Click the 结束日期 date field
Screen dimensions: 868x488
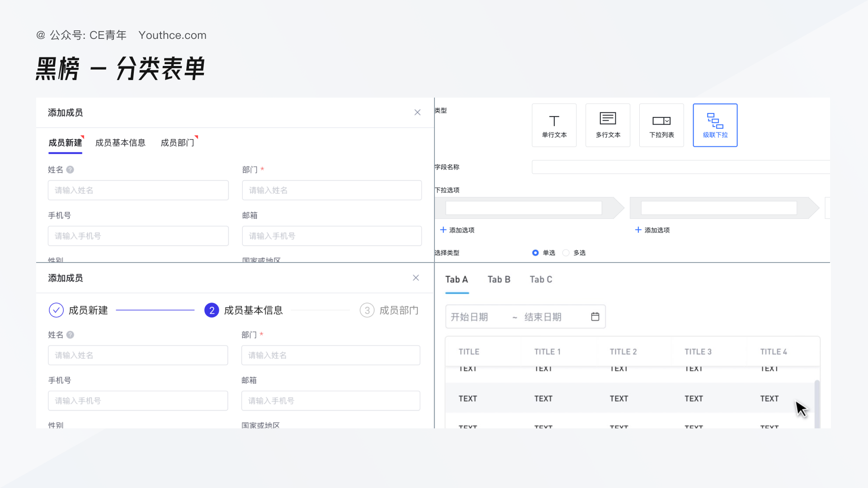point(543,317)
